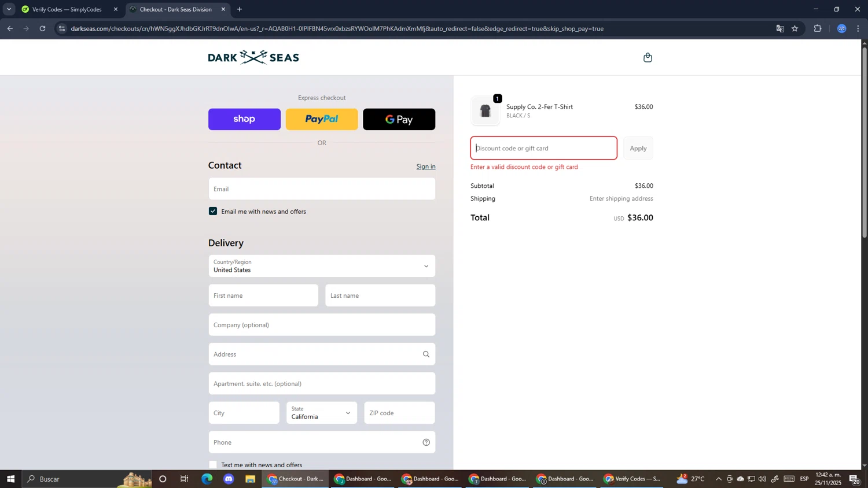Open File Explorer from taskbar
Image resolution: width=868 pixels, height=488 pixels.
click(x=251, y=479)
